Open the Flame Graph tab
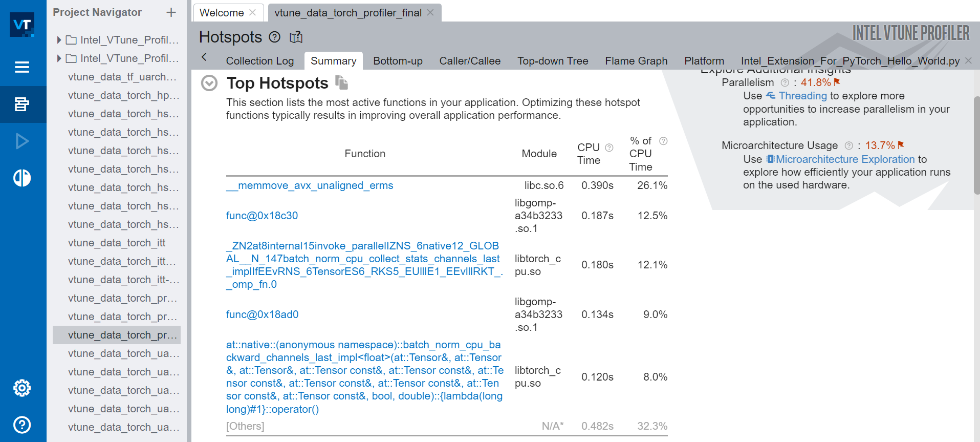The width and height of the screenshot is (980, 442). click(x=636, y=61)
